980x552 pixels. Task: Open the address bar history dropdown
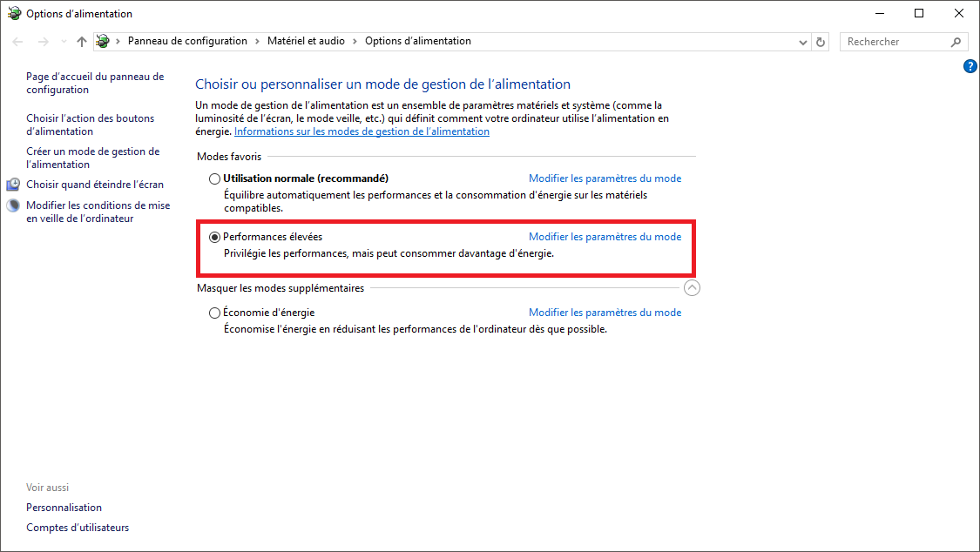803,42
